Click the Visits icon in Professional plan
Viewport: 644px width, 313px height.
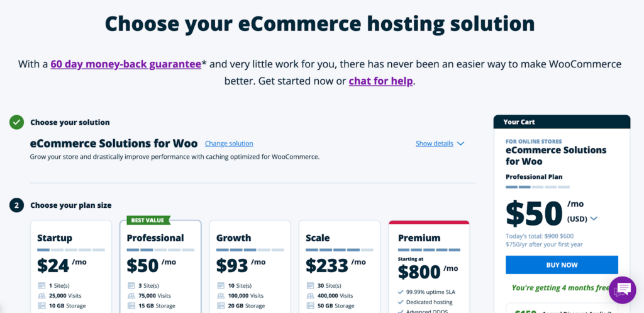coord(131,296)
